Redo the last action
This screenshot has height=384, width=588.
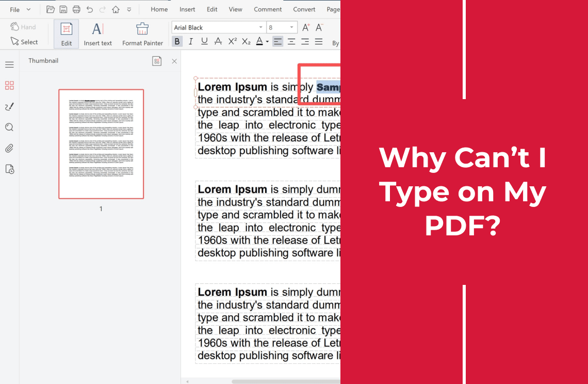pyautogui.click(x=102, y=9)
